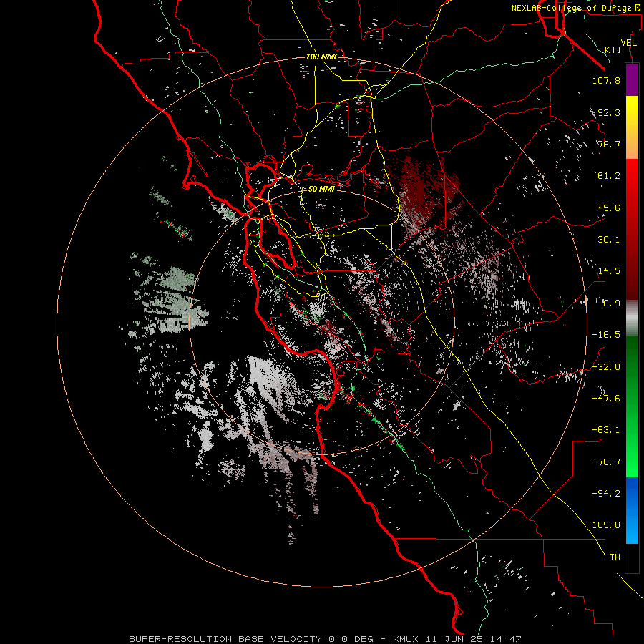Click the TH threshold label
The image size is (644, 644).
click(615, 557)
